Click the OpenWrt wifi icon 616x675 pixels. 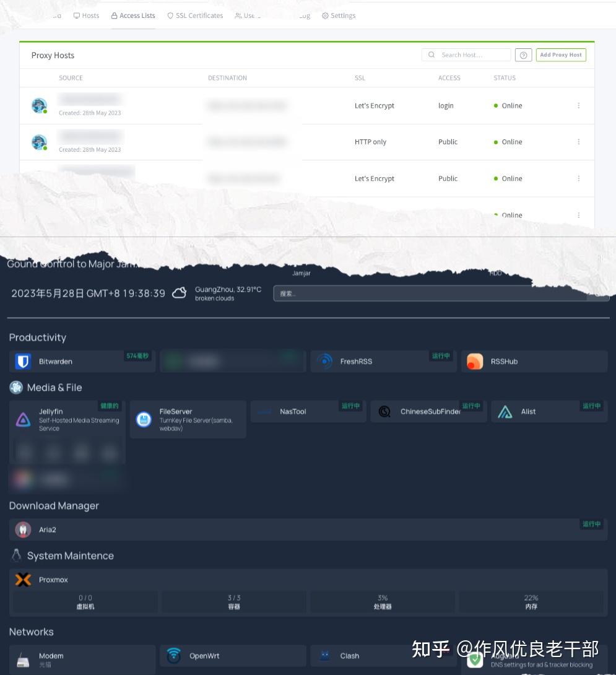click(x=174, y=656)
